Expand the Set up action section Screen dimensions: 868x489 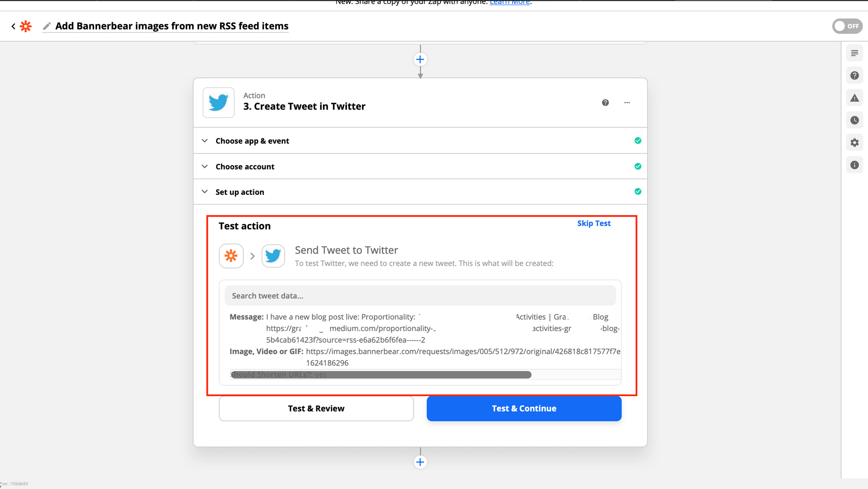pyautogui.click(x=420, y=192)
